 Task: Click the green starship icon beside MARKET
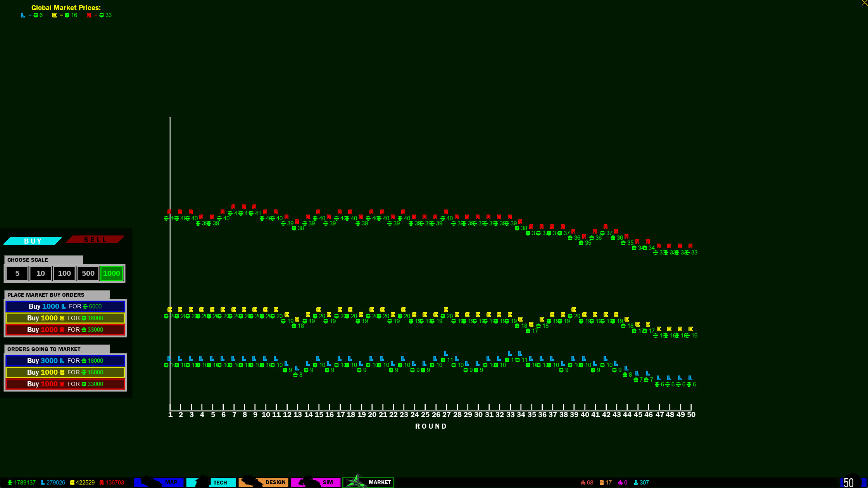tap(355, 482)
